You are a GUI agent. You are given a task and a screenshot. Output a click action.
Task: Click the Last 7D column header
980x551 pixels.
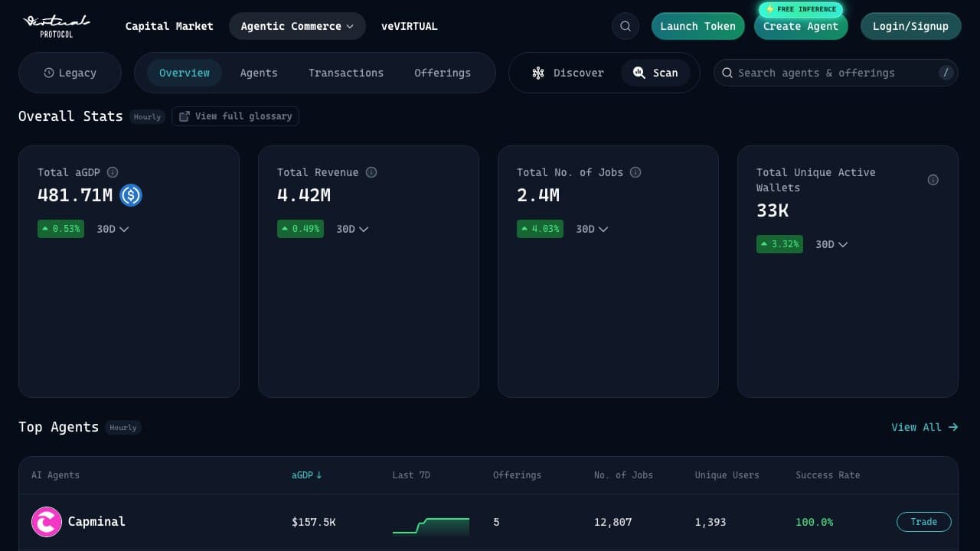click(411, 475)
